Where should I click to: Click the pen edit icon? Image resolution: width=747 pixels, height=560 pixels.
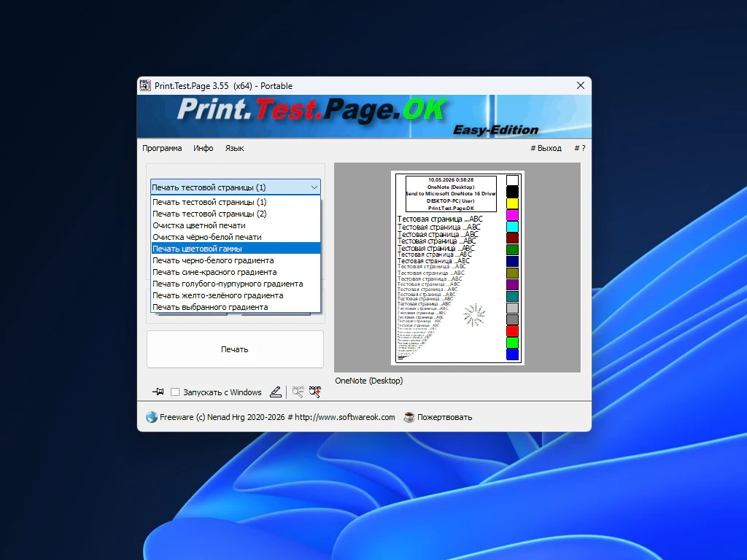(x=276, y=392)
